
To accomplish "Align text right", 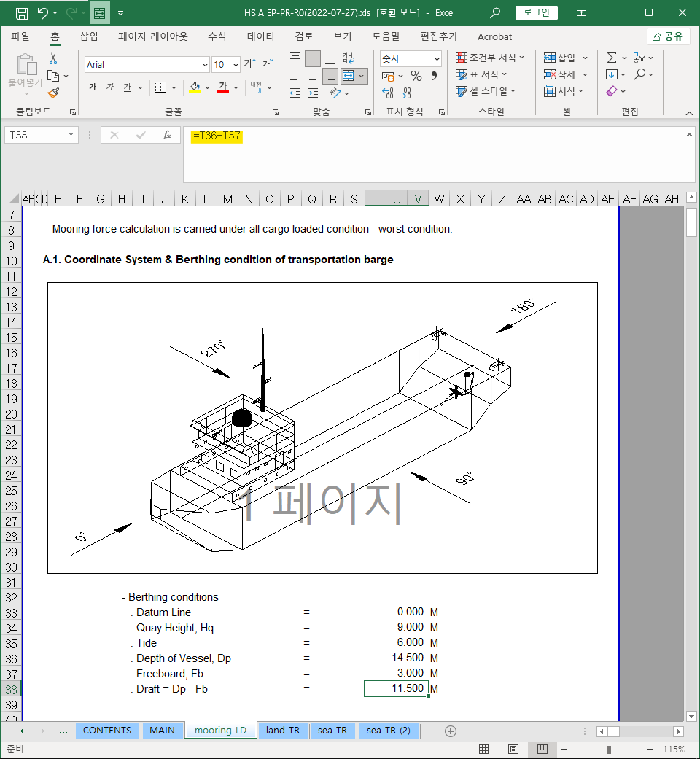I will [x=330, y=76].
